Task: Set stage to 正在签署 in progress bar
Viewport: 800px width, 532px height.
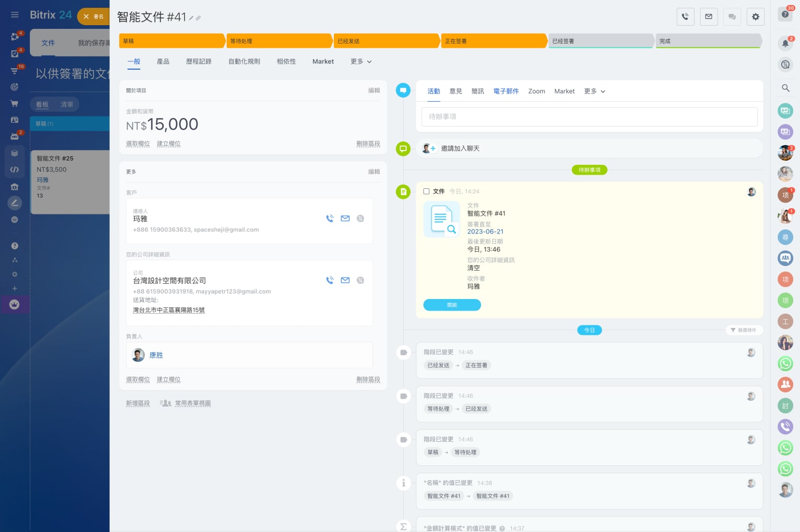Action: coord(493,41)
